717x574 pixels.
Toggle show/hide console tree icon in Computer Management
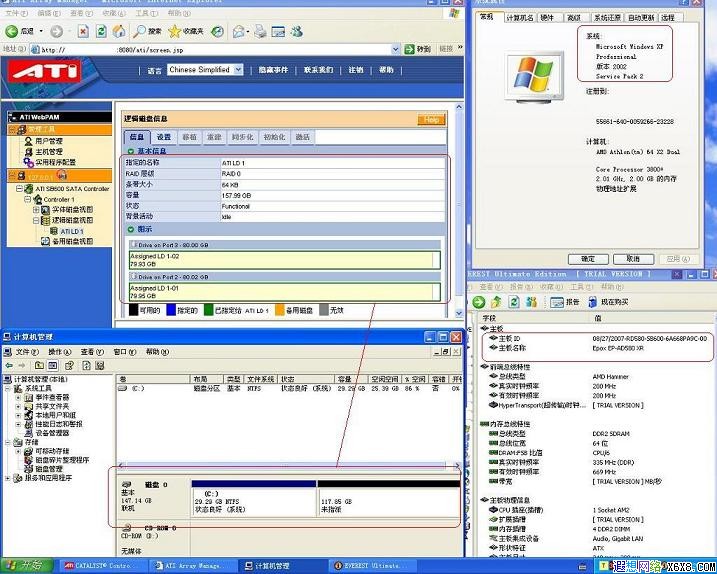pyautogui.click(x=53, y=365)
